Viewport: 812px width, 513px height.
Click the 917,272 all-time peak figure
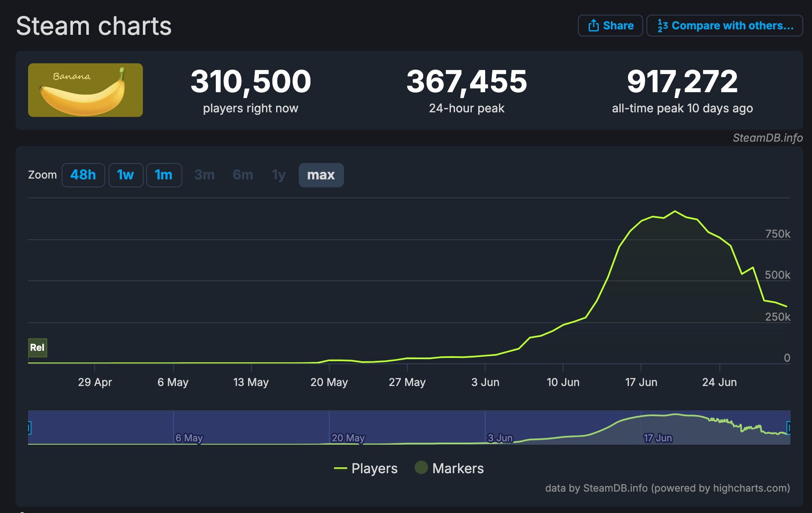682,81
